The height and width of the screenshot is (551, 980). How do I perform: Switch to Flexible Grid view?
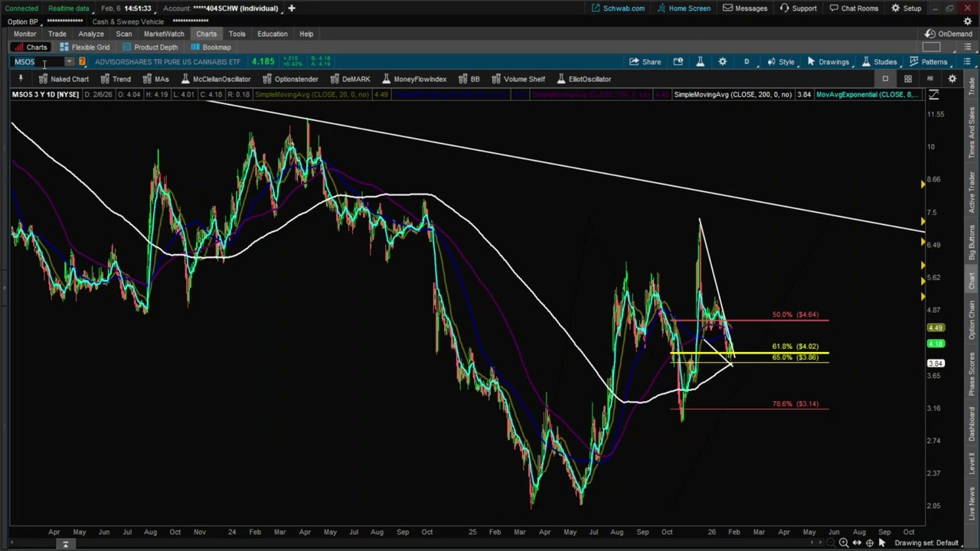coord(84,47)
